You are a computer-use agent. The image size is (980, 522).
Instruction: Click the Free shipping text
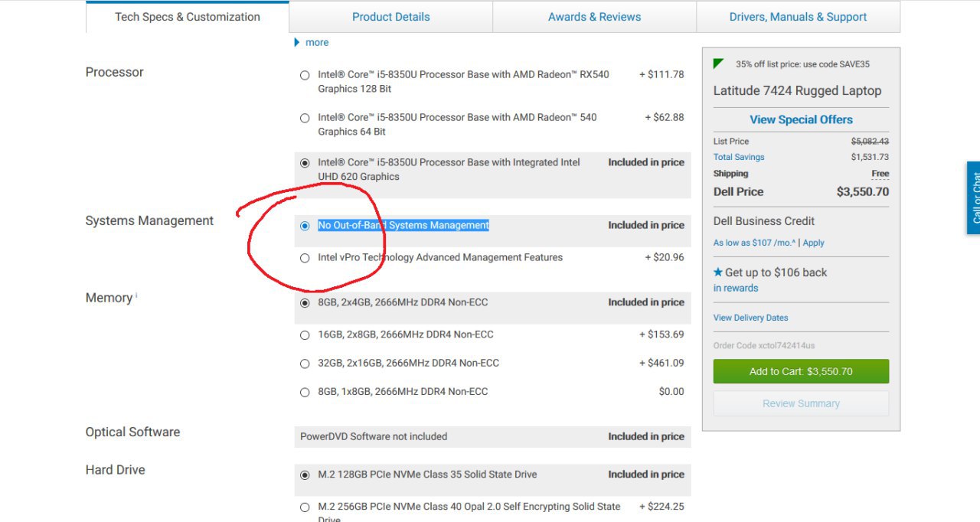[880, 174]
